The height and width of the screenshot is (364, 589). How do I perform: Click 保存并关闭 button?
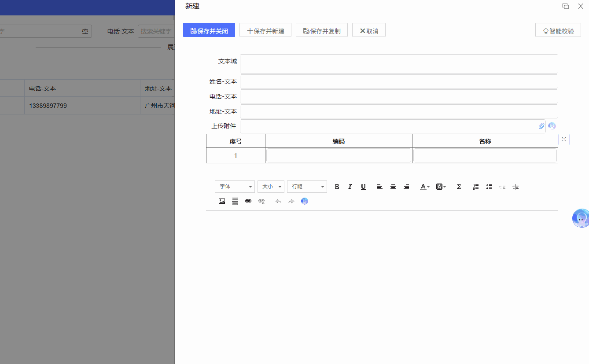click(209, 30)
